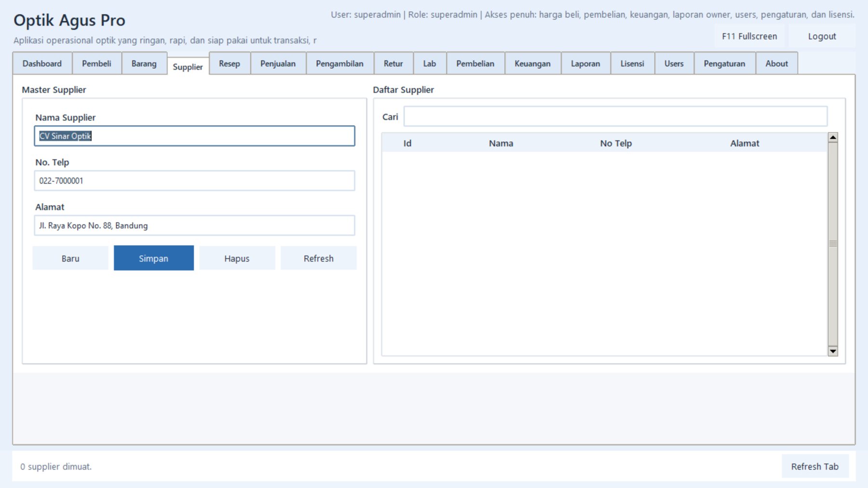Select the Pengaturan tab

(x=724, y=64)
